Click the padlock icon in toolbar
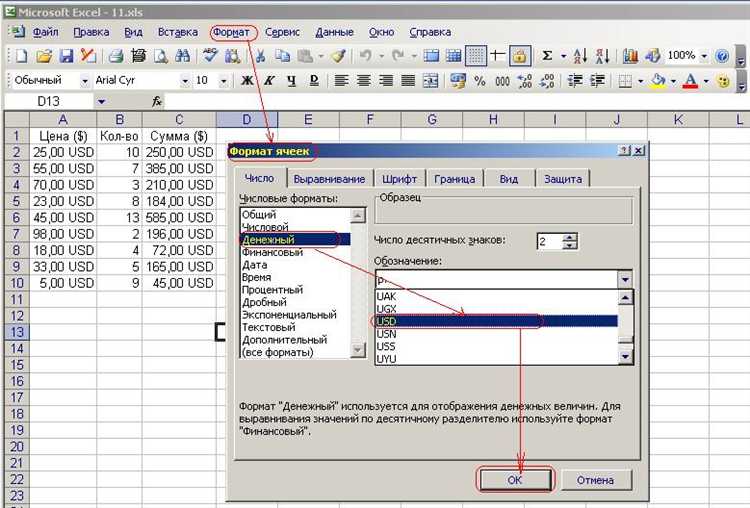Viewport: 750px width, 508px height. pyautogui.click(x=519, y=56)
